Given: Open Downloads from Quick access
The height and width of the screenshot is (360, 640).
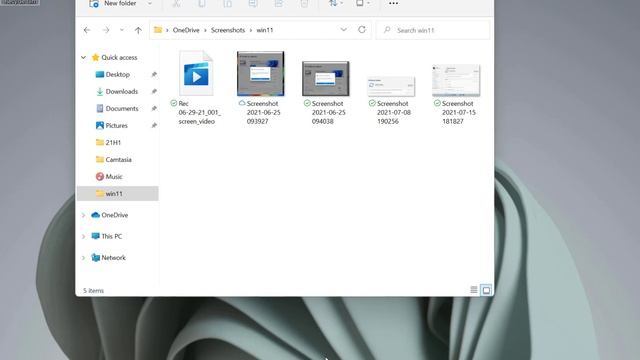Looking at the screenshot, I should pos(122,91).
